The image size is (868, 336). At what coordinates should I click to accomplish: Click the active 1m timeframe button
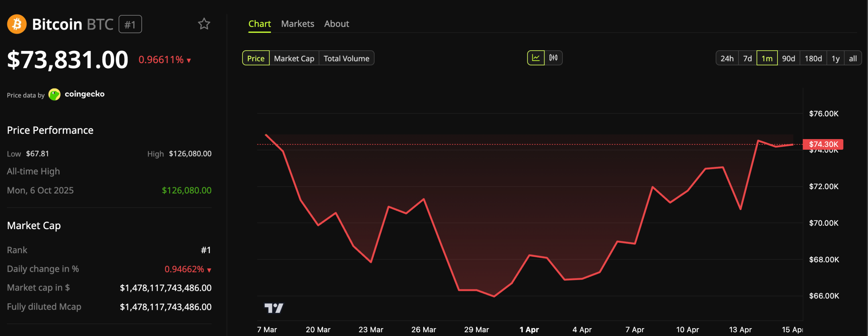coord(767,58)
